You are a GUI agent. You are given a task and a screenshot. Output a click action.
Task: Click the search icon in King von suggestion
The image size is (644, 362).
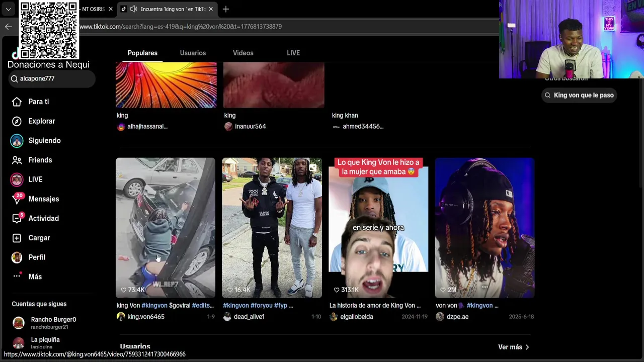(x=547, y=95)
